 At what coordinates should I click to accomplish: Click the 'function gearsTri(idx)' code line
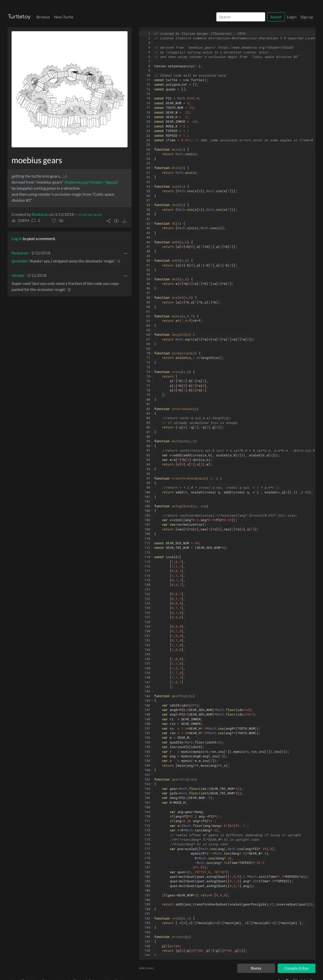point(176,780)
